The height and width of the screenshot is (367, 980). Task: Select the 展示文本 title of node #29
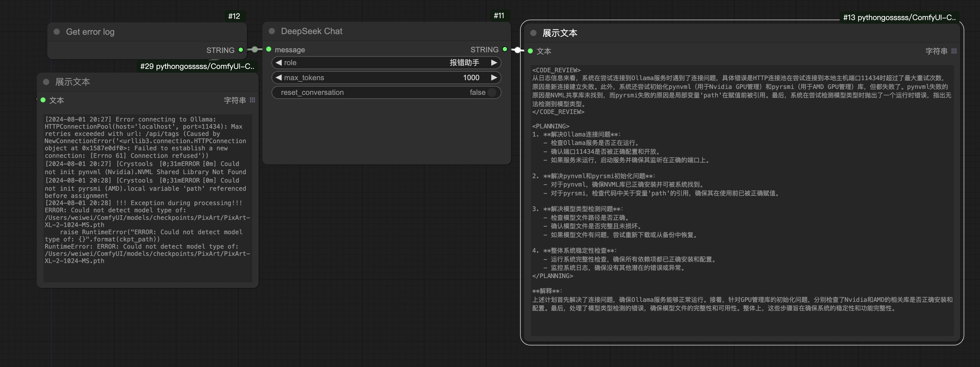point(73,82)
